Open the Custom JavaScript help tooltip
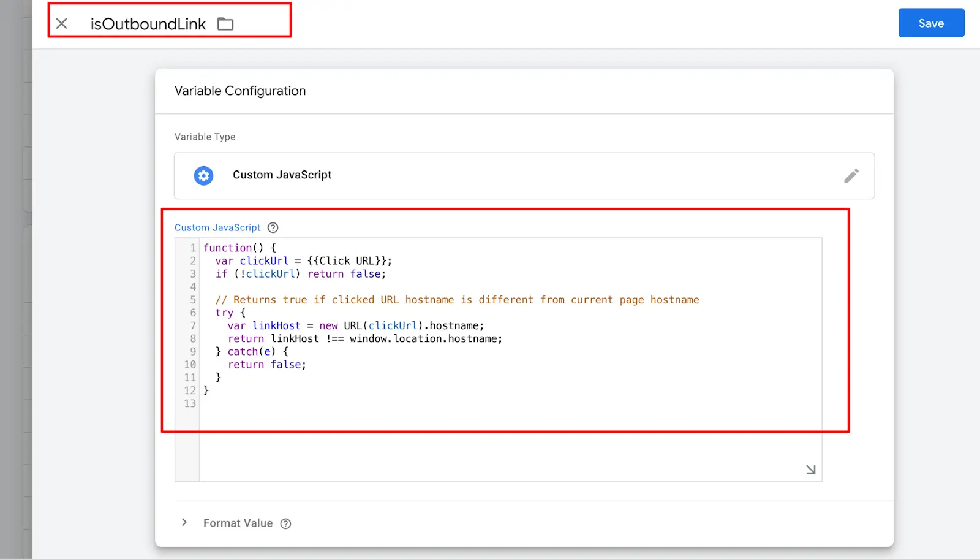This screenshot has width=980, height=559. click(x=273, y=227)
